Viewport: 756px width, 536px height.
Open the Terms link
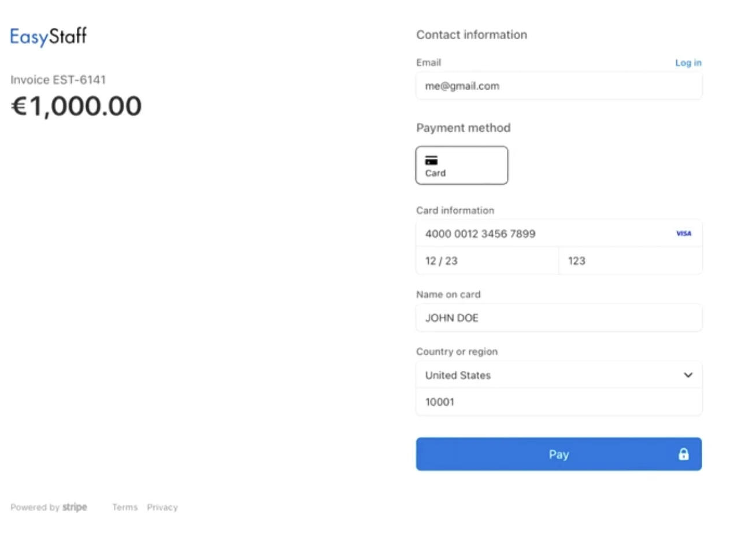[x=125, y=507]
